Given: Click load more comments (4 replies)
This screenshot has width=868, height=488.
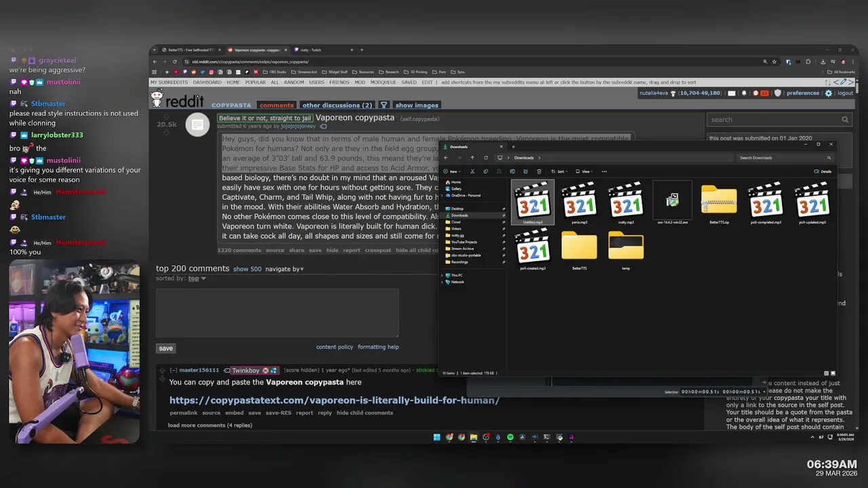Looking at the screenshot, I should [210, 425].
